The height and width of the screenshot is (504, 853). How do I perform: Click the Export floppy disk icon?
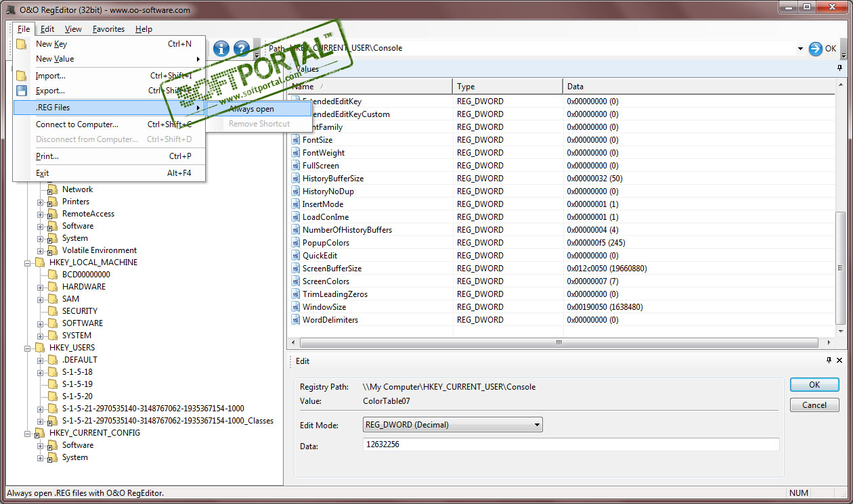pyautogui.click(x=22, y=91)
